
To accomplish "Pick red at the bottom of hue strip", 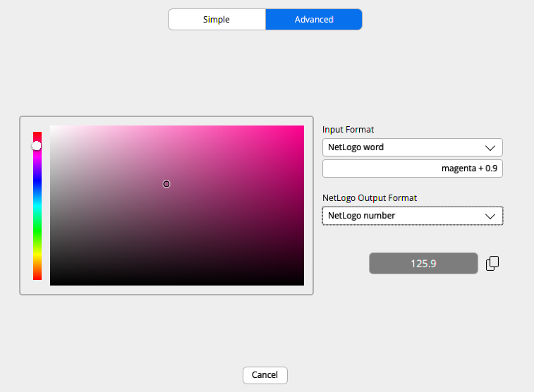I will pyautogui.click(x=37, y=277).
